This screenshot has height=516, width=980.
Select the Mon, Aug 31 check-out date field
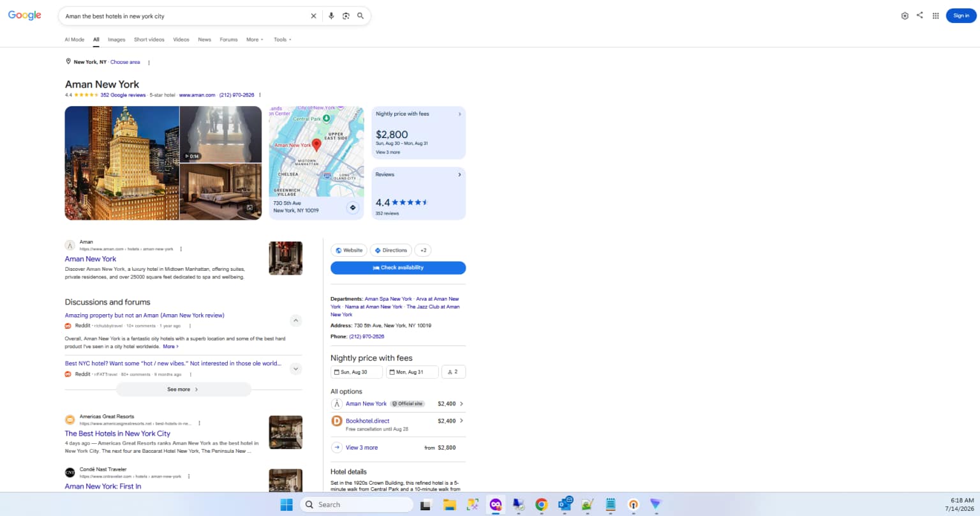pyautogui.click(x=412, y=372)
